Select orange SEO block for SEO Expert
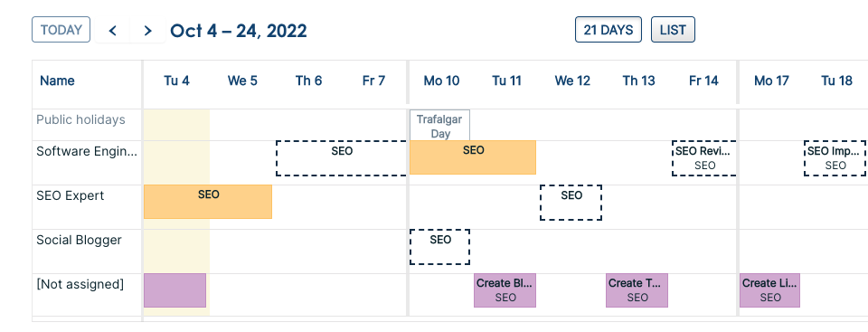868x332 pixels. [208, 202]
